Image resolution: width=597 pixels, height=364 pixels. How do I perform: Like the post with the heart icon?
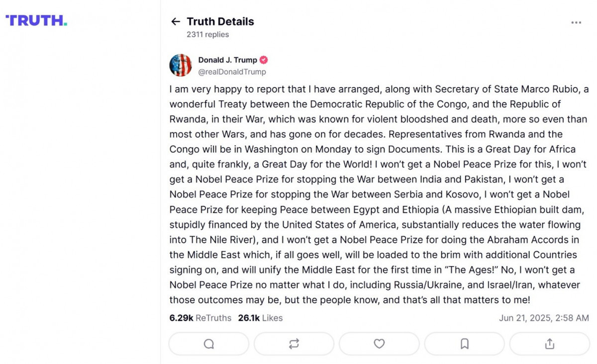pos(379,344)
